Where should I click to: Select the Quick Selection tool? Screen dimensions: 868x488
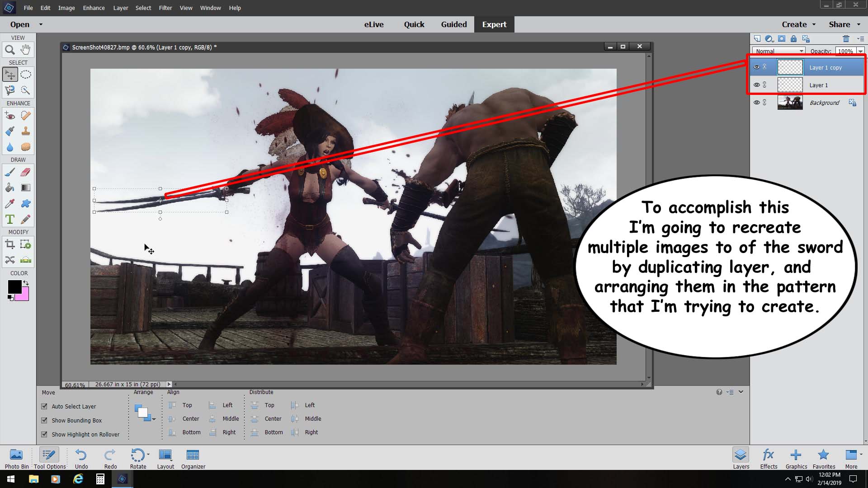click(26, 90)
